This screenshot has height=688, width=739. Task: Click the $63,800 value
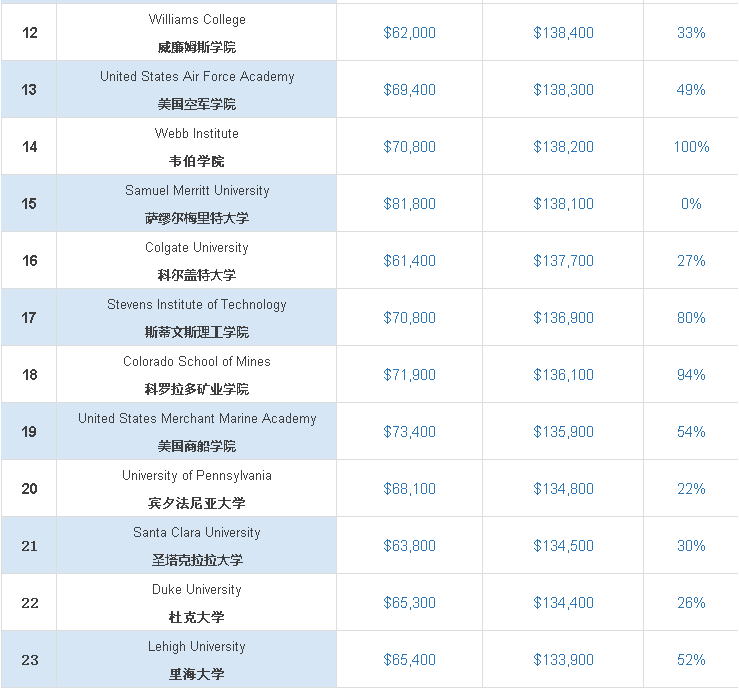tap(409, 546)
